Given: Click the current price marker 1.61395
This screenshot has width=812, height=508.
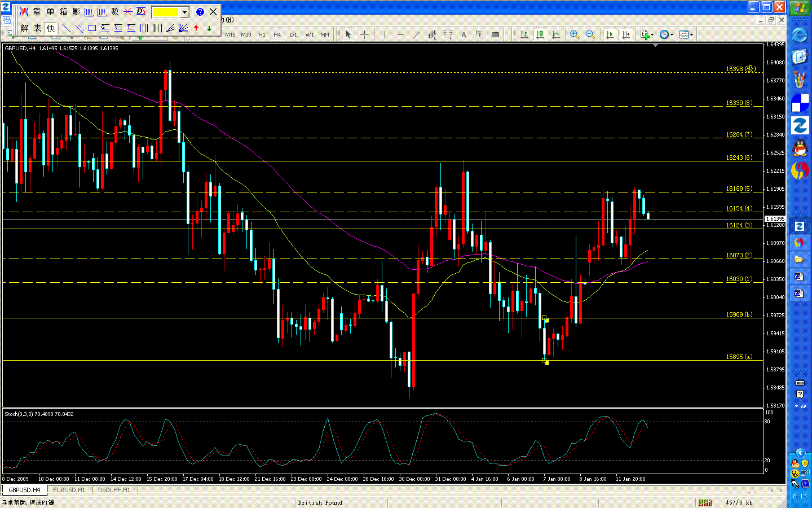Looking at the screenshot, I should pos(775,218).
